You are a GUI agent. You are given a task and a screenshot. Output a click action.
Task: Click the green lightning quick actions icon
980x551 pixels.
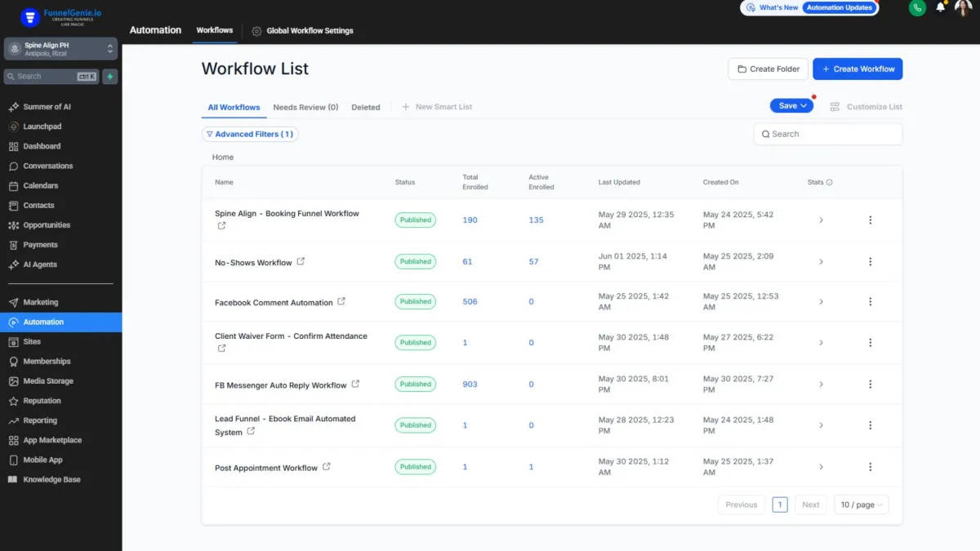point(110,77)
